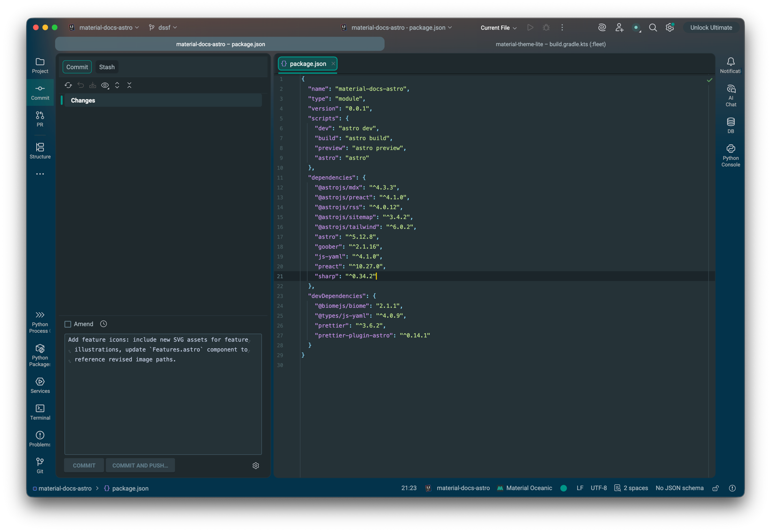Click the refresh changes icon
Screen dimensions: 771x532
68,86
